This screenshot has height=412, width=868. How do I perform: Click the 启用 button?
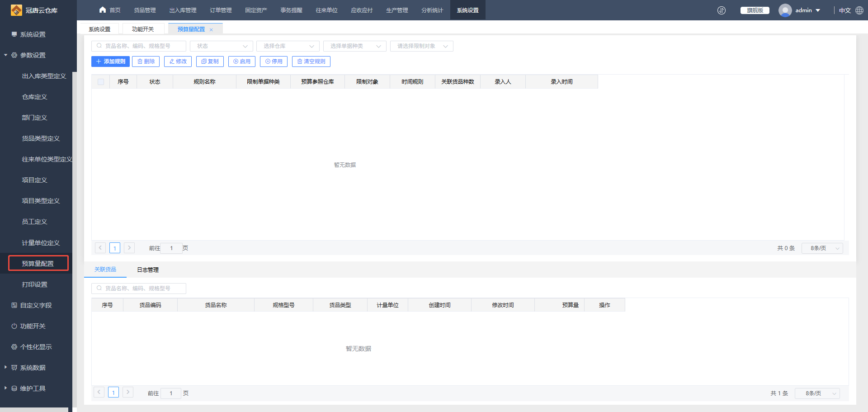pos(242,62)
